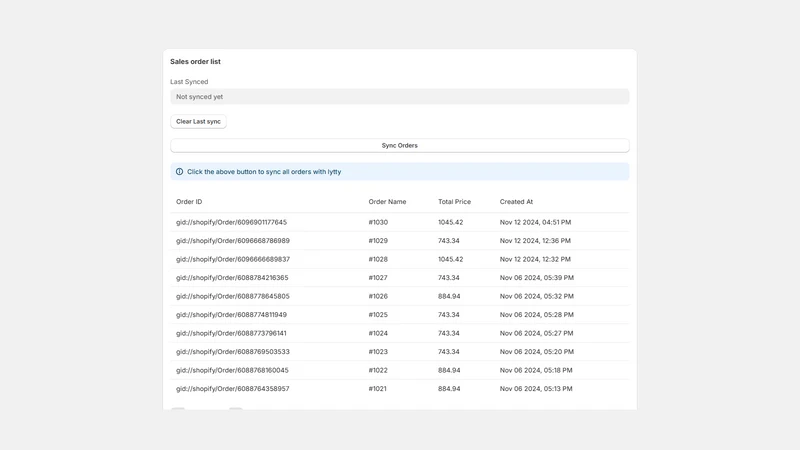
Task: Click date Nov 06 2024, 05:18 PM
Action: click(x=536, y=370)
